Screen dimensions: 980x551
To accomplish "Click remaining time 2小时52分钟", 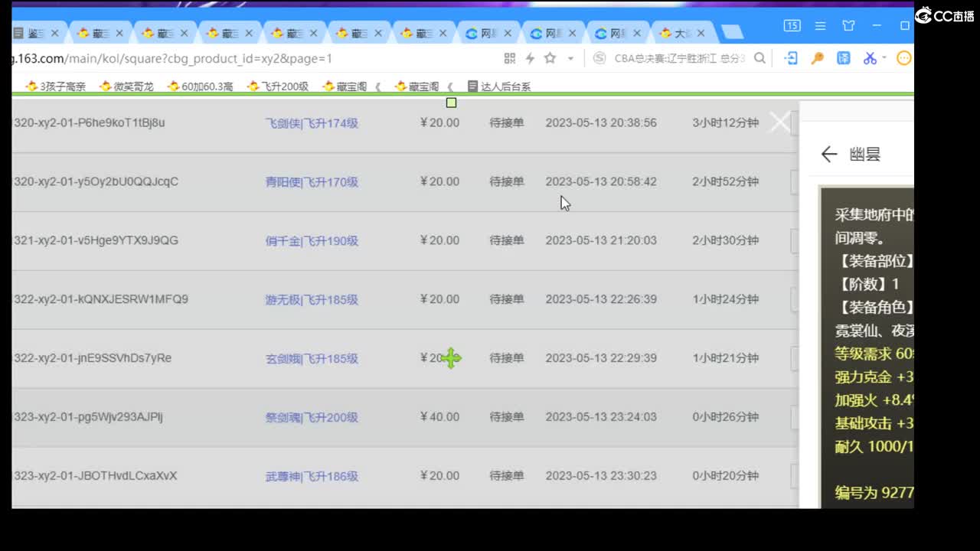I will point(725,181).
